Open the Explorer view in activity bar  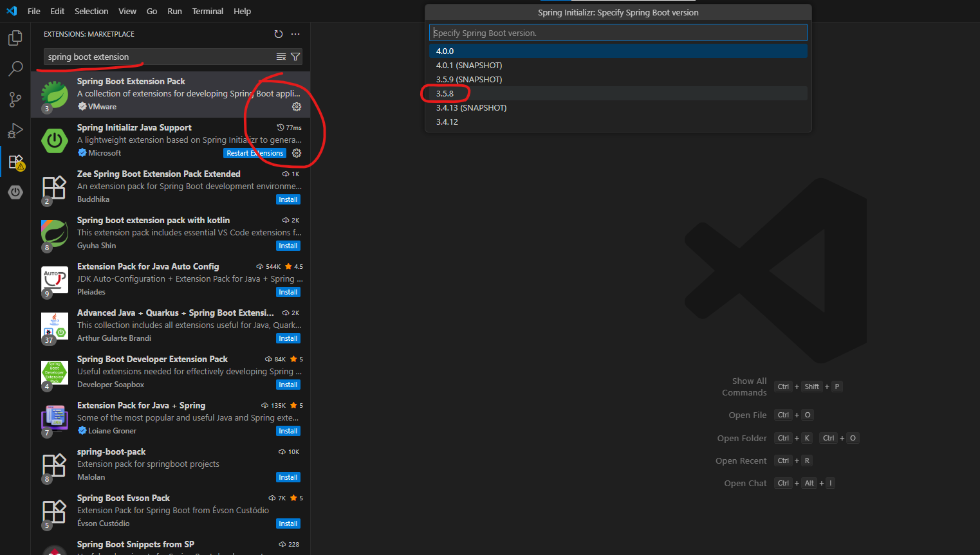(15, 38)
